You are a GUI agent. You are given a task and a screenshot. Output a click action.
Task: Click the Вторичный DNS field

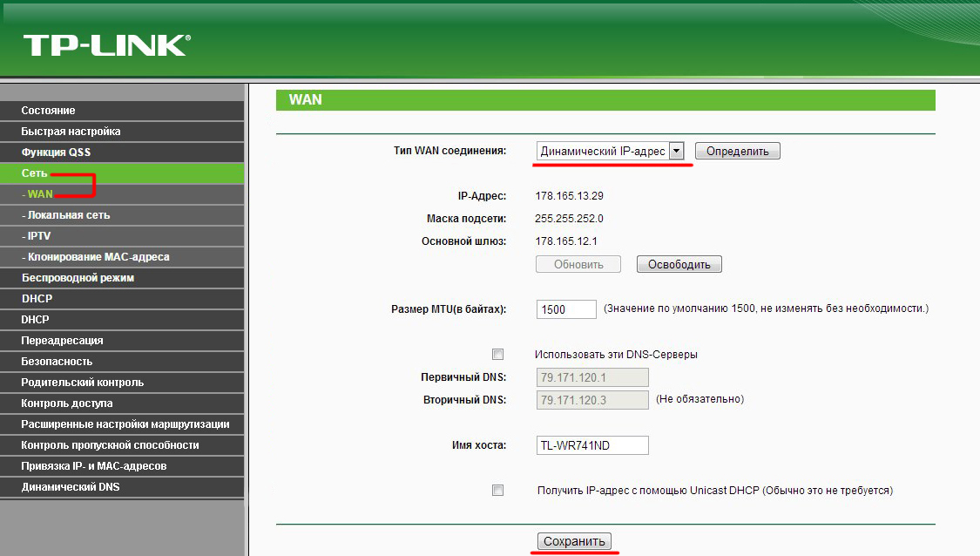click(592, 400)
